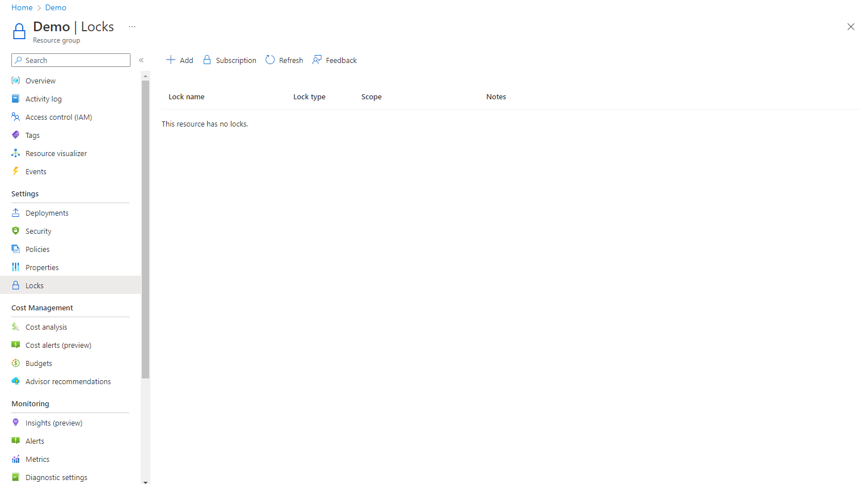The image size is (868, 484).
Task: Click the Cost analysis icon
Action: (x=16, y=327)
